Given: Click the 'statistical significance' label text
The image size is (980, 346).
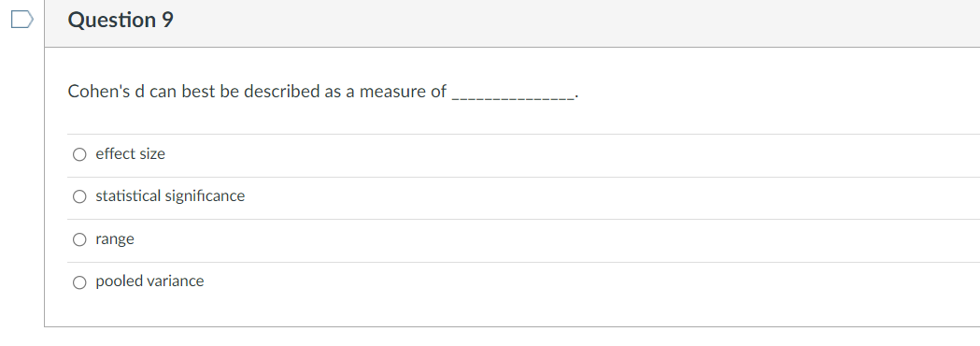Looking at the screenshot, I should (170, 196).
